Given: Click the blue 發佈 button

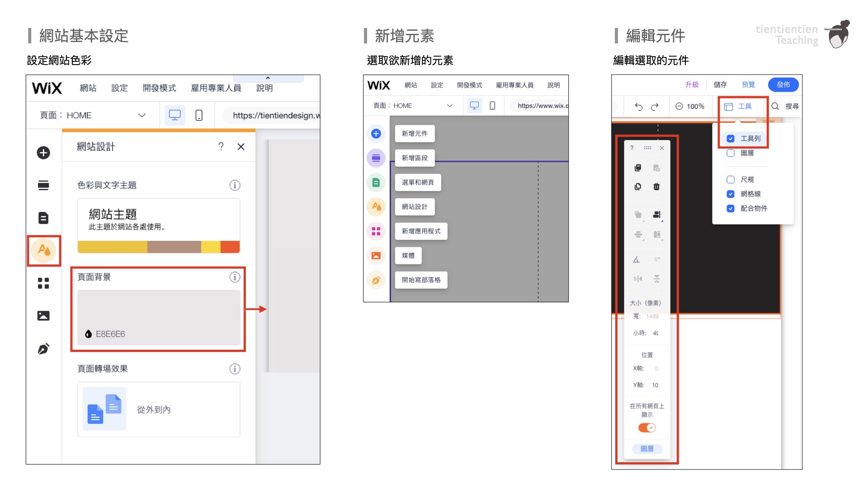Looking at the screenshot, I should click(x=783, y=84).
